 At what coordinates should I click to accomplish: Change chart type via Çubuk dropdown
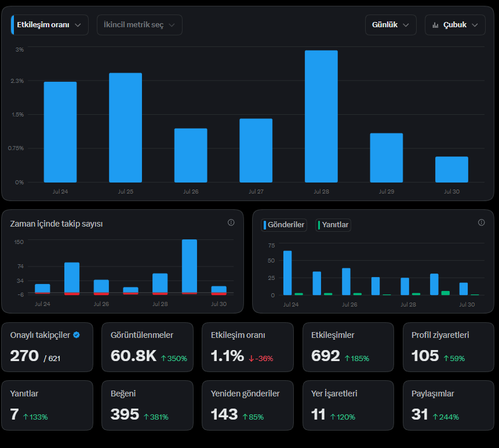[455, 25]
